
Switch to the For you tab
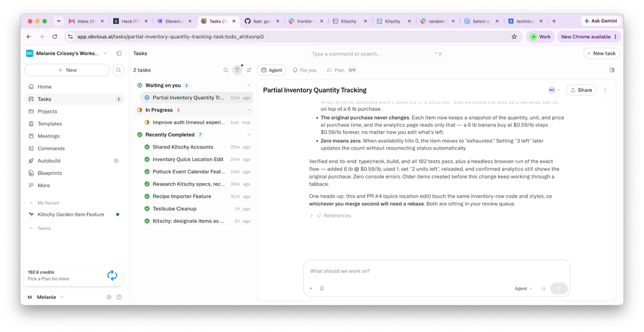(x=305, y=70)
